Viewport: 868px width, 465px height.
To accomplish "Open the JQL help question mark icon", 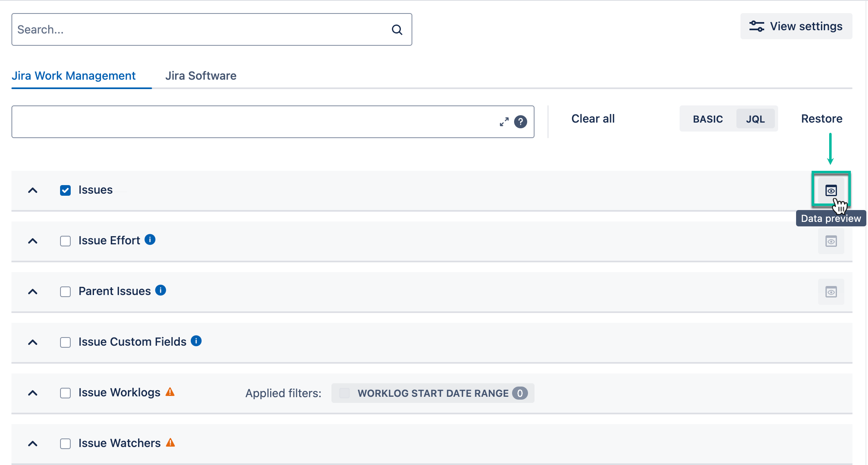I will point(520,121).
